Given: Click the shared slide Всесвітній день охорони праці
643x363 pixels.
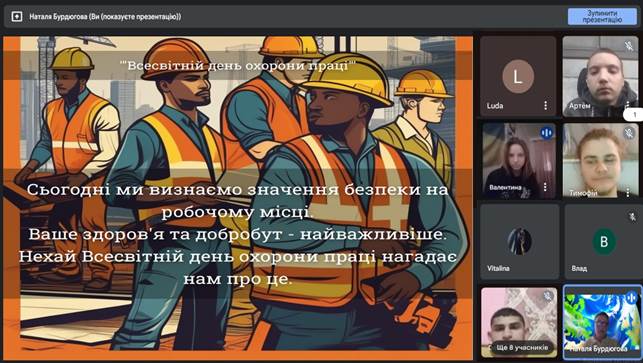Looking at the screenshot, I should (x=238, y=198).
